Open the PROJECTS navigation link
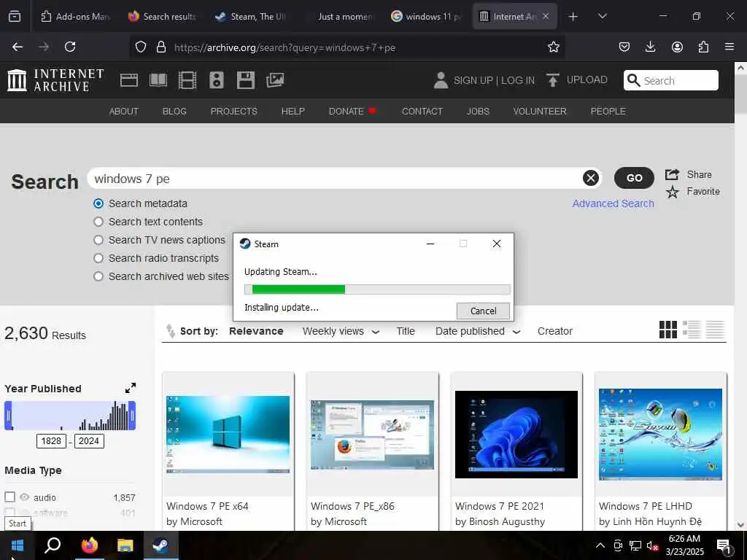The width and height of the screenshot is (747, 560). pos(234,111)
